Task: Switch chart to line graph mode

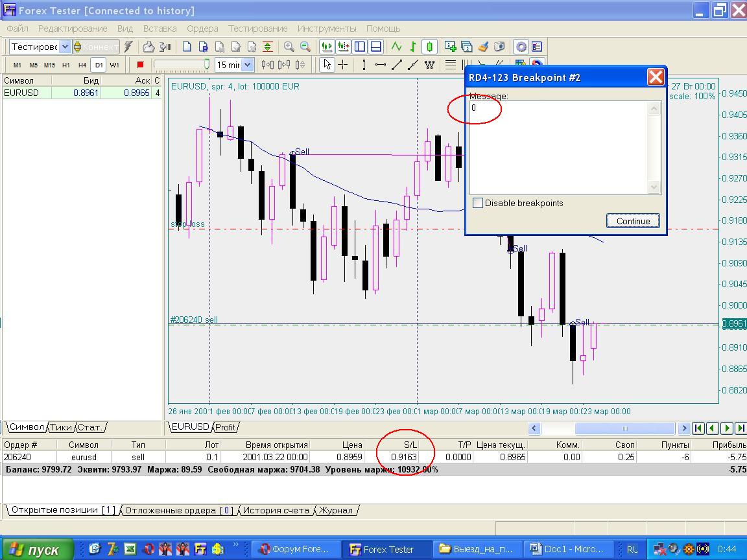Action: pyautogui.click(x=396, y=47)
